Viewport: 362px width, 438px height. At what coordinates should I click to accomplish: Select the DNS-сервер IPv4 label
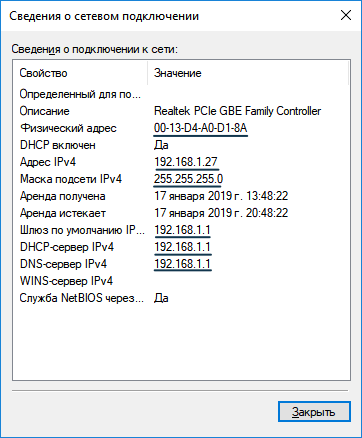tap(63, 264)
